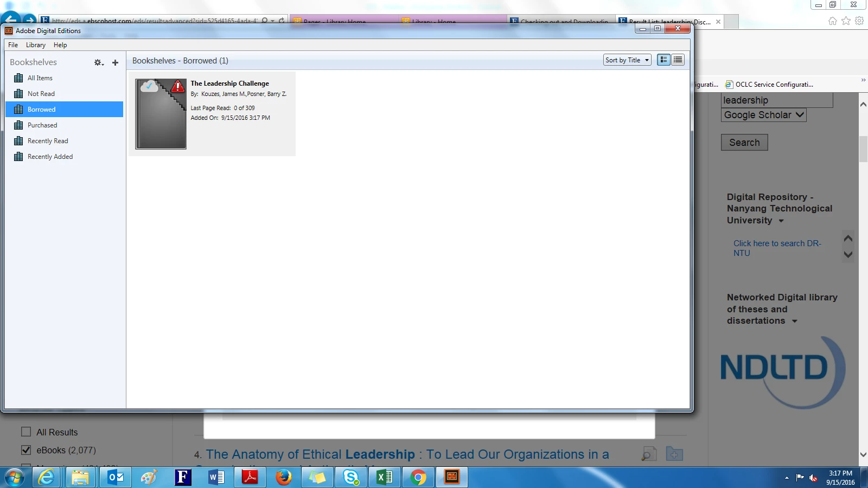Open the Sort by Title dropdown

[x=627, y=60]
